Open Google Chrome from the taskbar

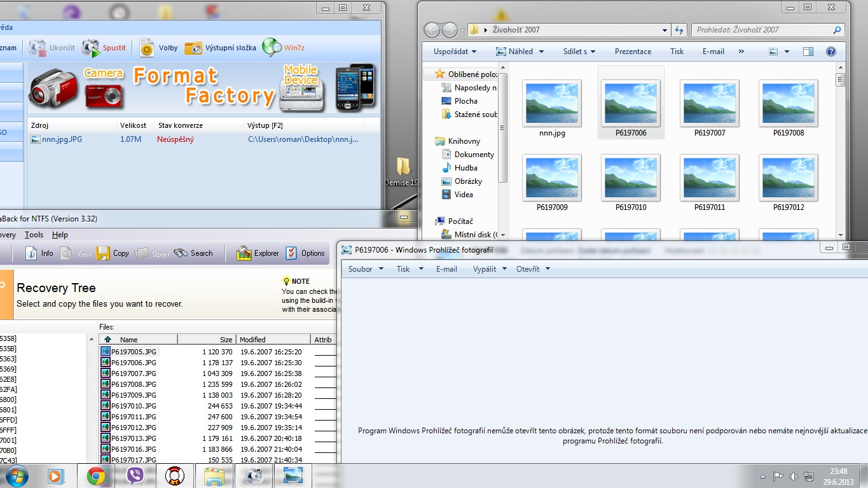tap(96, 476)
